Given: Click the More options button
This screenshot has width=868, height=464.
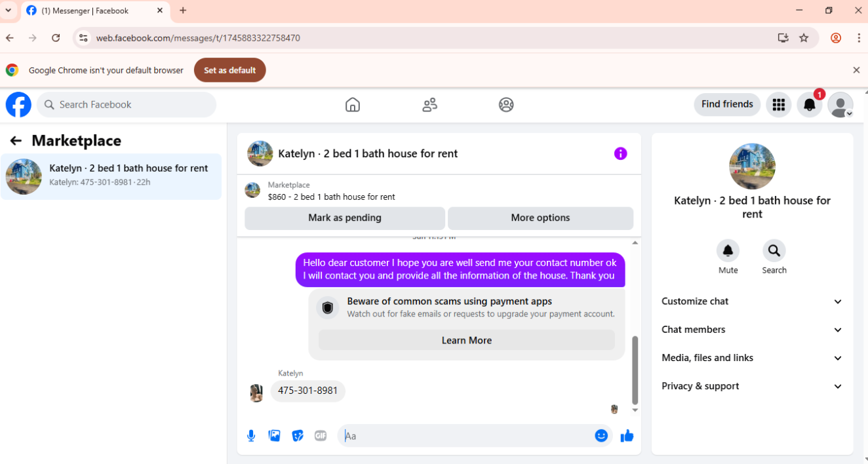Looking at the screenshot, I should click(x=540, y=218).
